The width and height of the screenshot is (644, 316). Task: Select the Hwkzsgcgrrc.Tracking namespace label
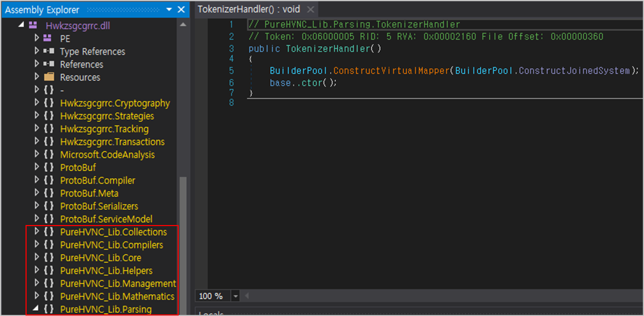[104, 129]
